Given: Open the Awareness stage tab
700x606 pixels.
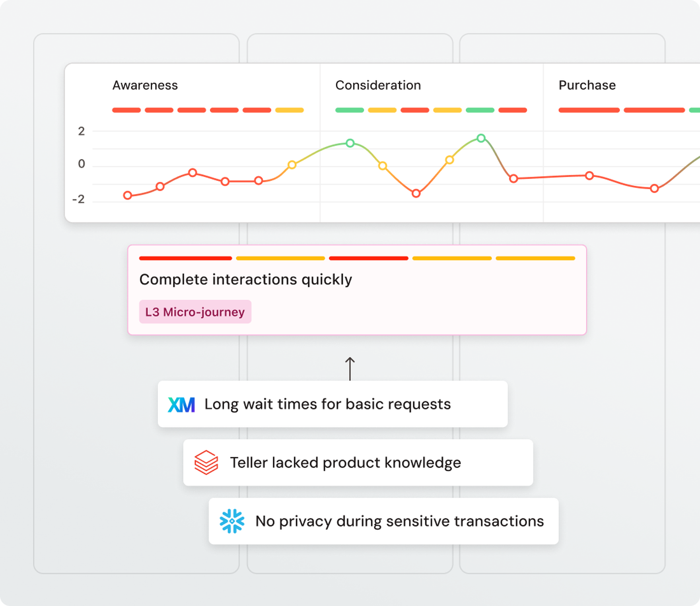Looking at the screenshot, I should [145, 85].
